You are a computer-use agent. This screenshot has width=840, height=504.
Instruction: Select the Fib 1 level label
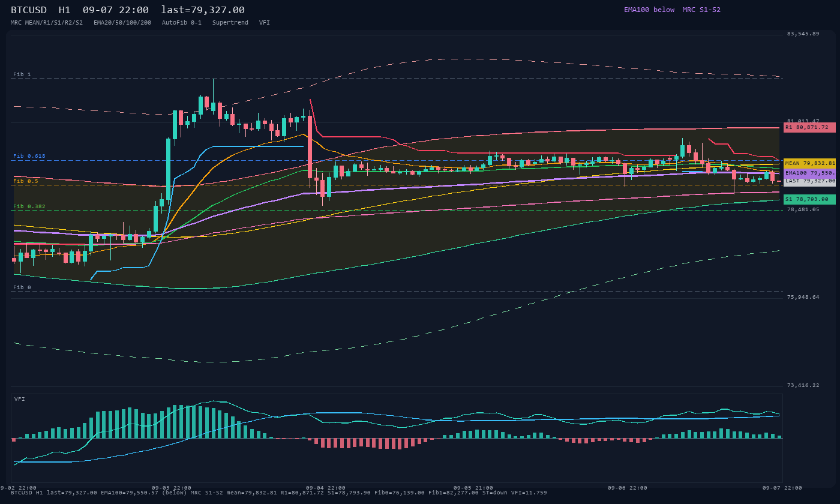pos(22,74)
